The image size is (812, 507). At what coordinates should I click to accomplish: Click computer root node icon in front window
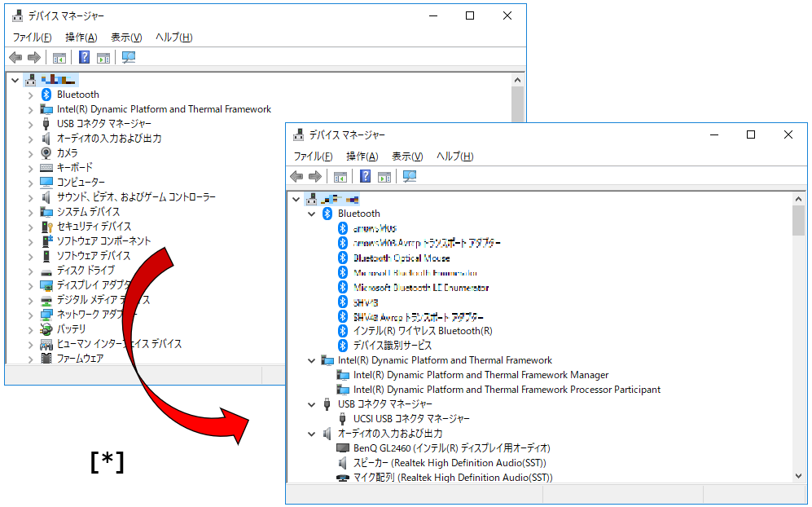[x=312, y=199]
